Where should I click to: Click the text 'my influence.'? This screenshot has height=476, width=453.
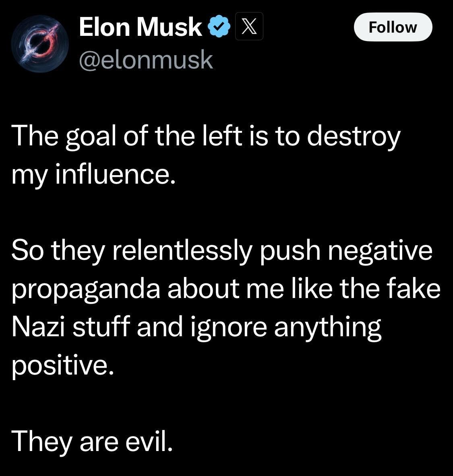pos(93,175)
